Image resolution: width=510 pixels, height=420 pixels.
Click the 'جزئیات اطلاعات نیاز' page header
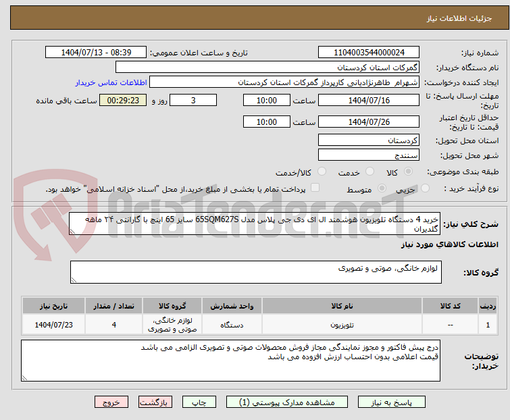(459, 18)
